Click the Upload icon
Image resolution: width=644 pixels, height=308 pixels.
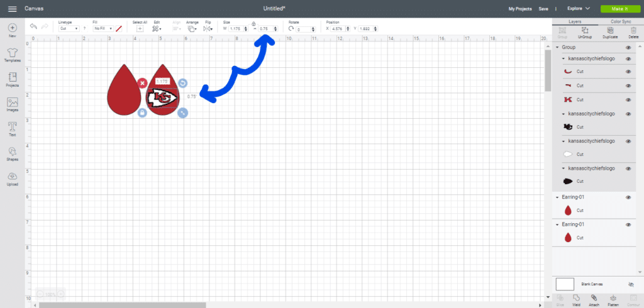click(x=12, y=178)
